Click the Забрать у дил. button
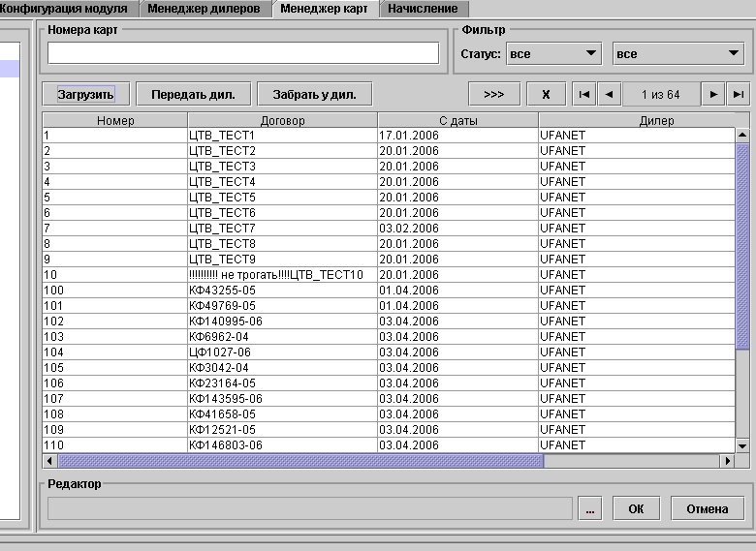 tap(314, 94)
